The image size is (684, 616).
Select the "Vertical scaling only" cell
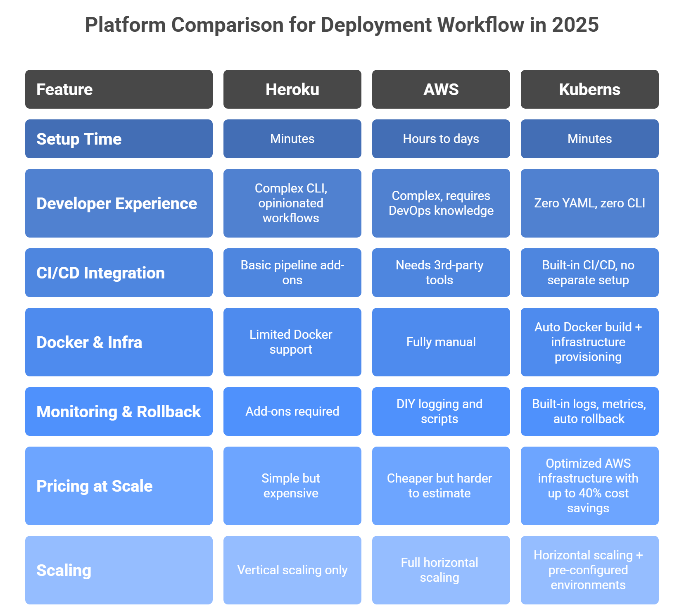[x=292, y=570]
